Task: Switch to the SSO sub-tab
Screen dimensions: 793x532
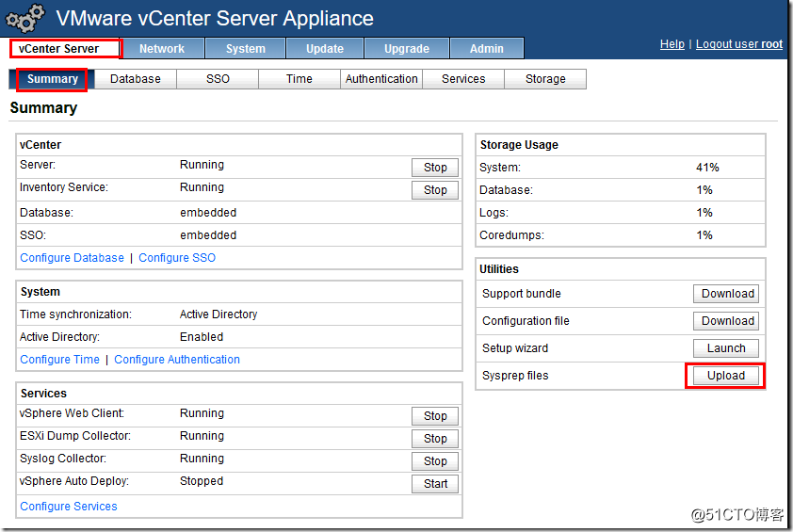Action: 218,79
